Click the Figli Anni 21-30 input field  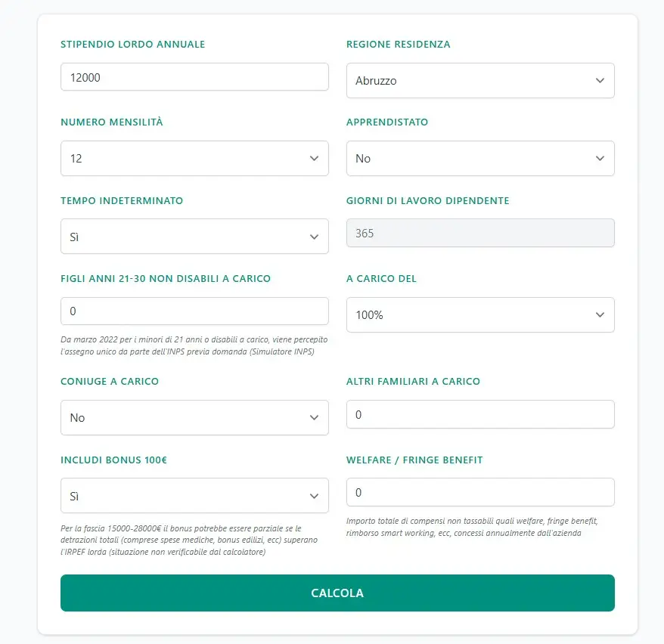tap(194, 311)
